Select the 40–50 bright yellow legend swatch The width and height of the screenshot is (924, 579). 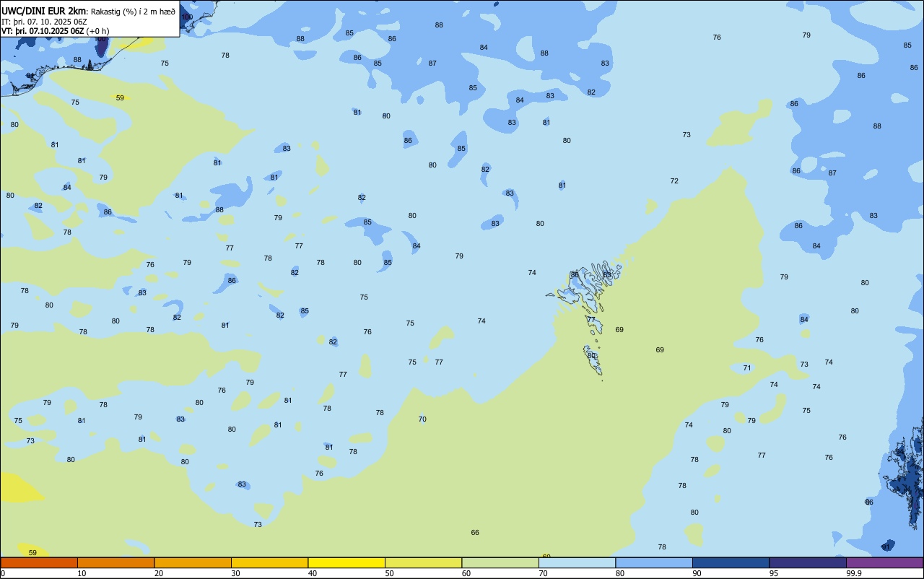click(x=346, y=562)
